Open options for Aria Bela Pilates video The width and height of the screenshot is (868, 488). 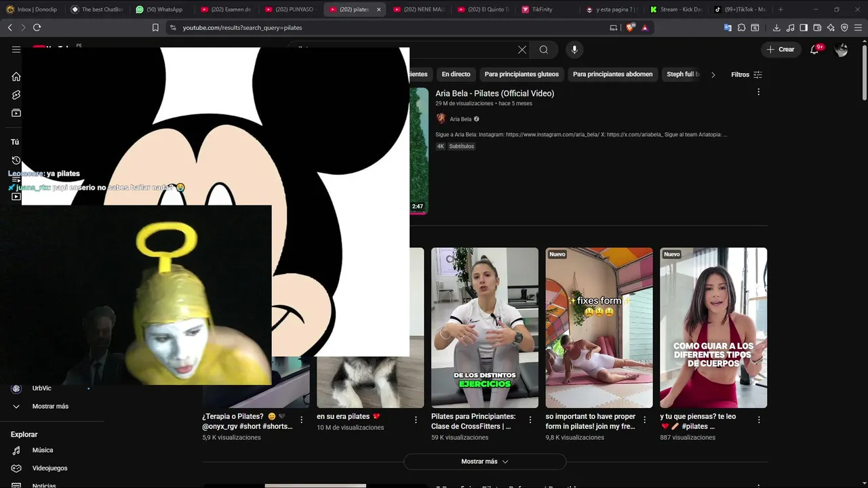click(x=758, y=92)
